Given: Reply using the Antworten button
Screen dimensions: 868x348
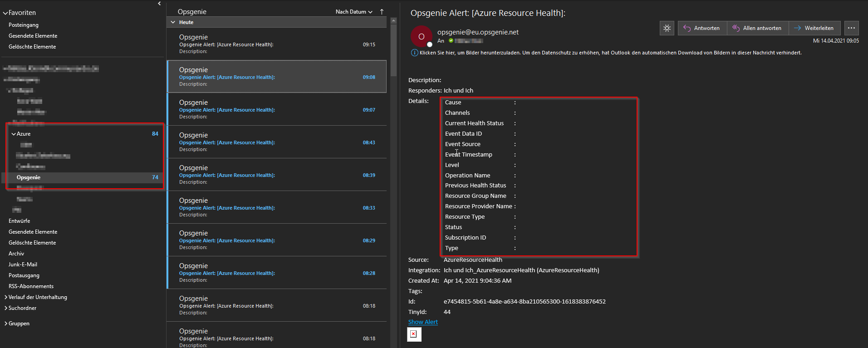Looking at the screenshot, I should tap(702, 28).
